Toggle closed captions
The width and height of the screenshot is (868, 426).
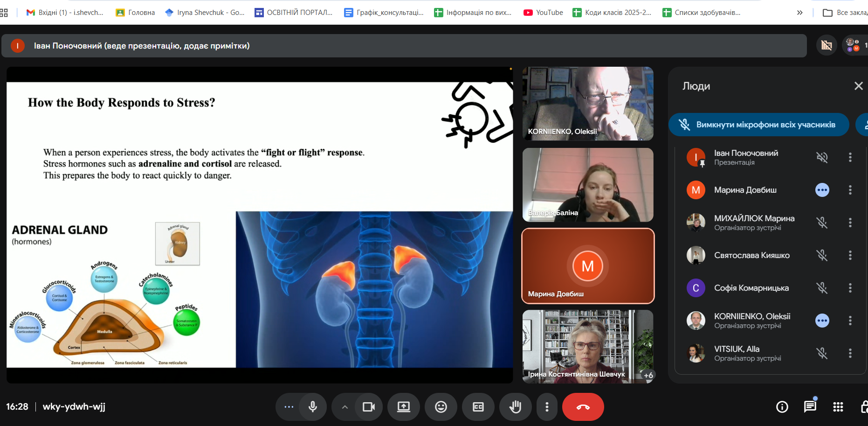coord(478,407)
